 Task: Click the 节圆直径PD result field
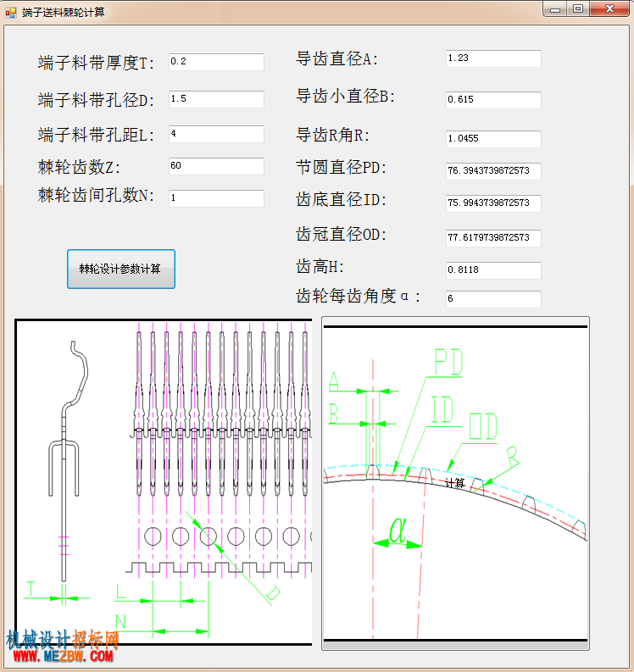tap(493, 171)
